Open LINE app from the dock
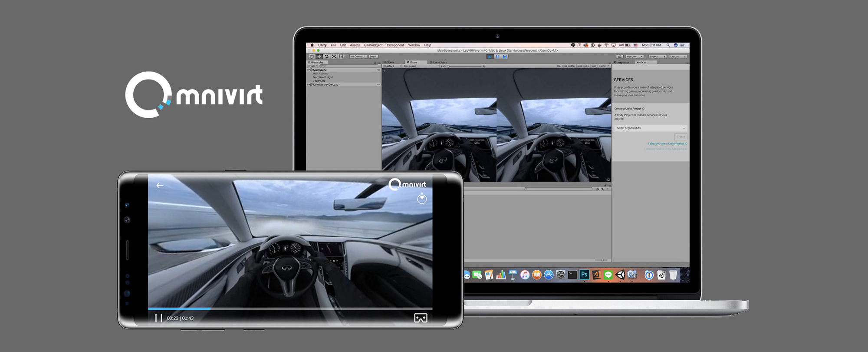This screenshot has height=352, width=868. 608,275
